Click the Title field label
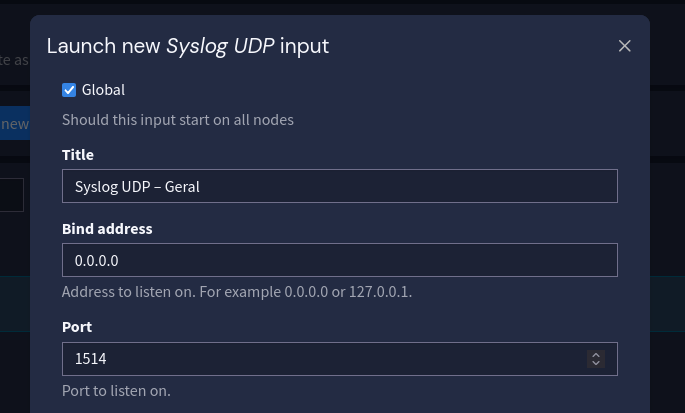This screenshot has width=685, height=413. click(x=78, y=155)
